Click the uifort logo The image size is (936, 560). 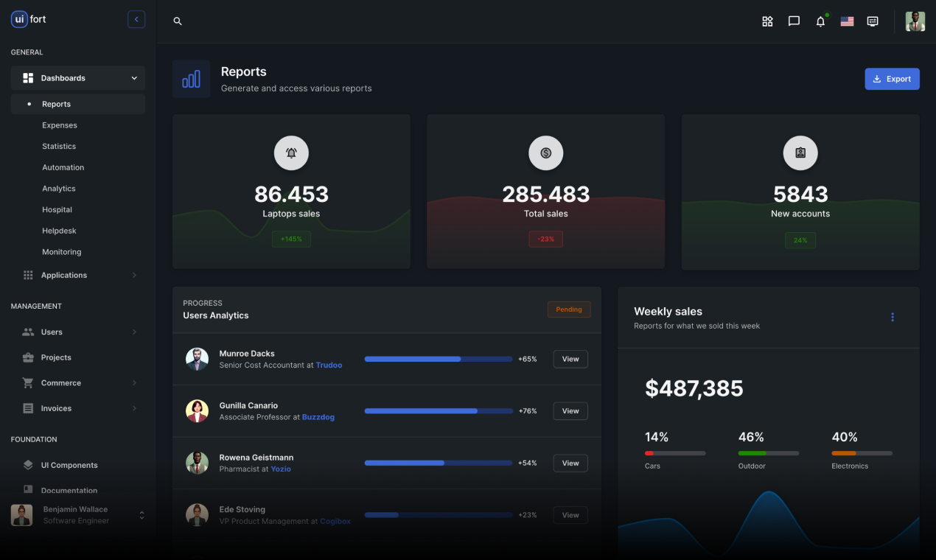point(29,19)
